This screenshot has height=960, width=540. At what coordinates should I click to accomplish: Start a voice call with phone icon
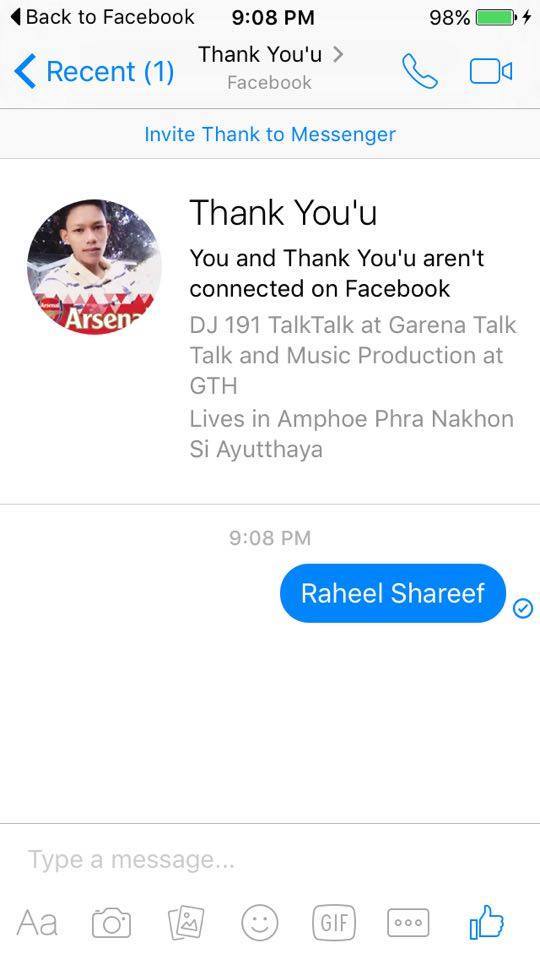click(420, 71)
